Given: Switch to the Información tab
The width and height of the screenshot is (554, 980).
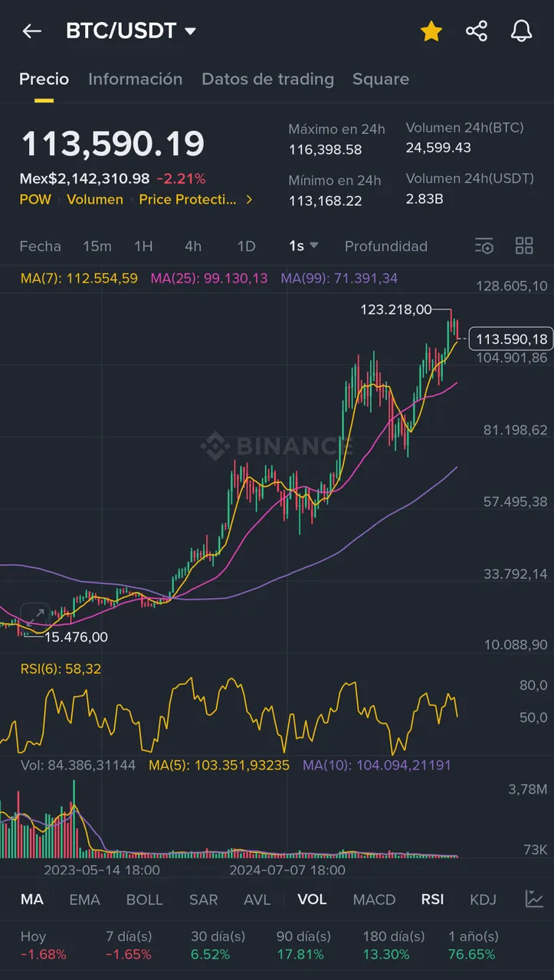Looking at the screenshot, I should (x=135, y=79).
